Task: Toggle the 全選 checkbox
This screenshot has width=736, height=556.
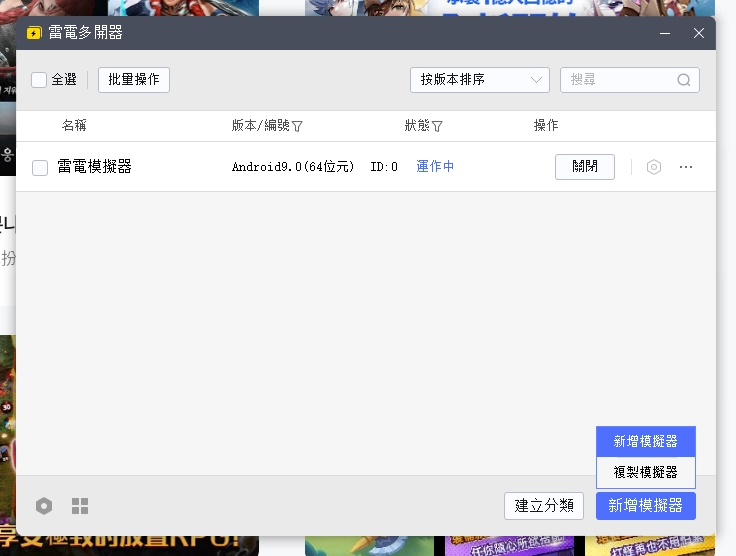Action: (39, 80)
